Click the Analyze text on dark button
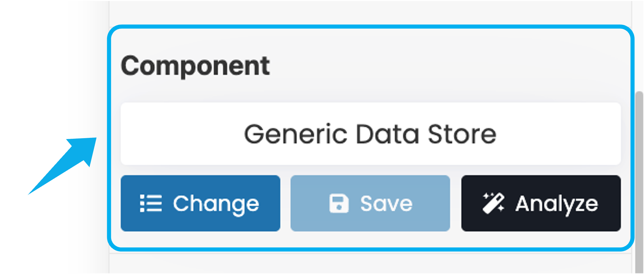The height and width of the screenshot is (274, 644). [x=557, y=204]
